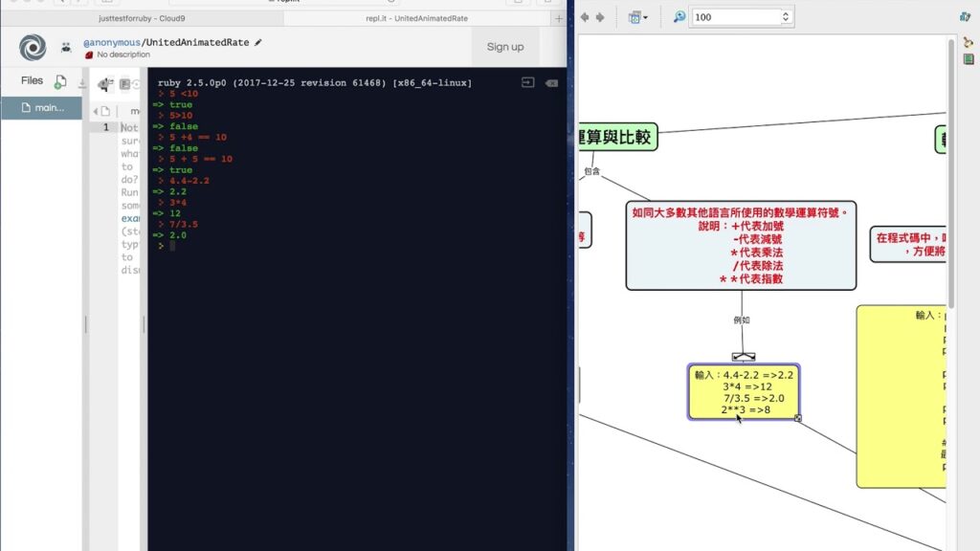Image resolution: width=980 pixels, height=551 pixels.
Task: Add a new file in Files panel
Action: 60,81
